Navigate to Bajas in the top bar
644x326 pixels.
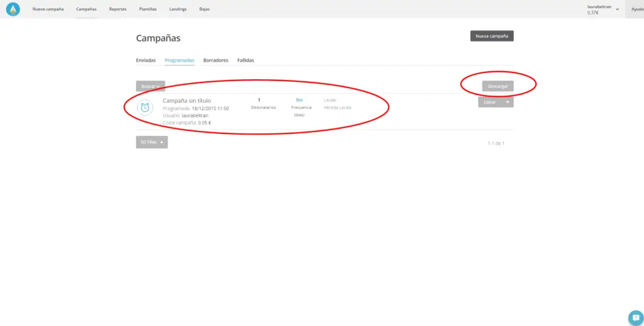204,9
